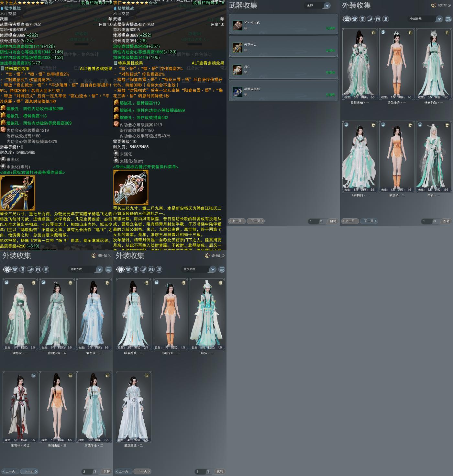Click the corner badge icon on 玉羽林·鸿运 card
The height and width of the screenshot is (476, 453).
pos(34,376)
